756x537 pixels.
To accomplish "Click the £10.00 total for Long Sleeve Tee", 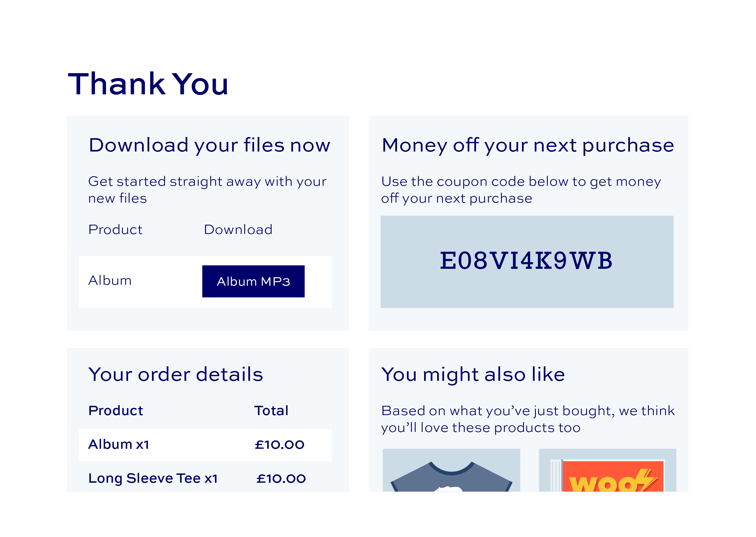I will coord(281,478).
